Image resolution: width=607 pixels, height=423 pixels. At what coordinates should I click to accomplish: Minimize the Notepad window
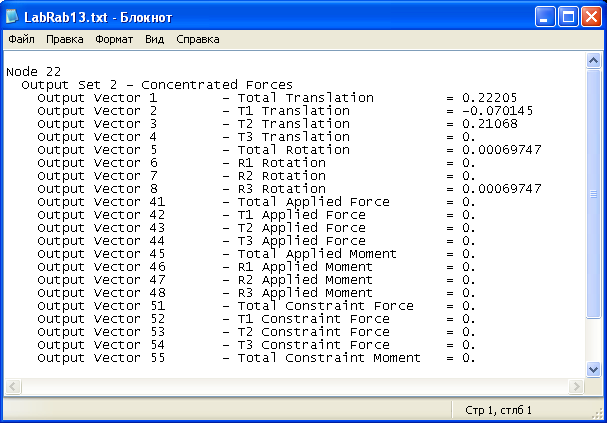(544, 15)
